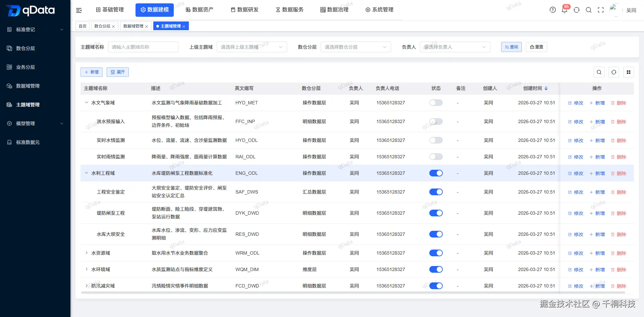Click the 查询 search button
Image resolution: width=644 pixels, height=317 pixels.
(511, 47)
